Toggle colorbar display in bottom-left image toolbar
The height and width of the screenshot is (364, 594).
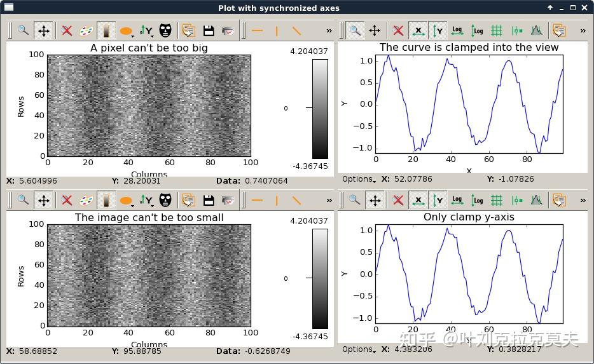pos(106,201)
